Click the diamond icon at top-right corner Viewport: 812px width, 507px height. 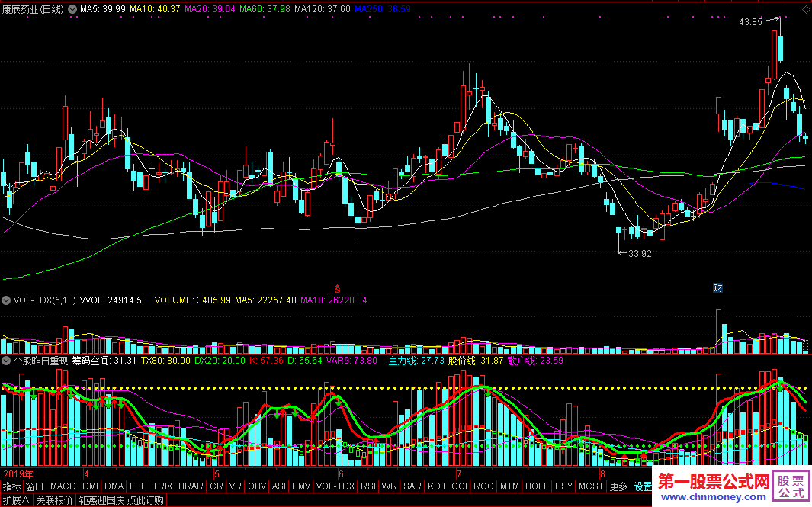(807, 11)
